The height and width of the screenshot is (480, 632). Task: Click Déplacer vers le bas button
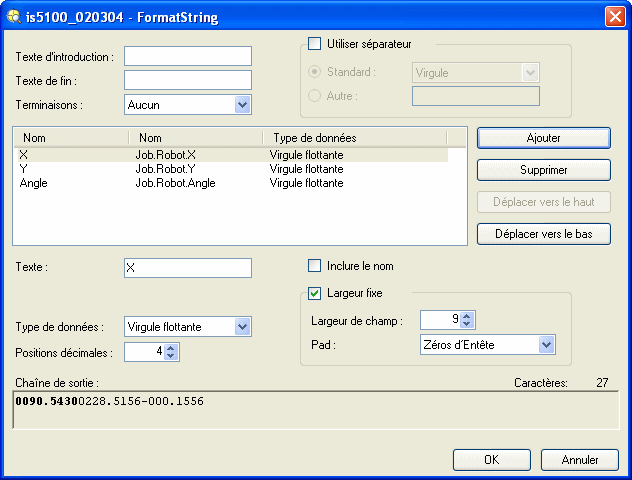click(x=543, y=234)
